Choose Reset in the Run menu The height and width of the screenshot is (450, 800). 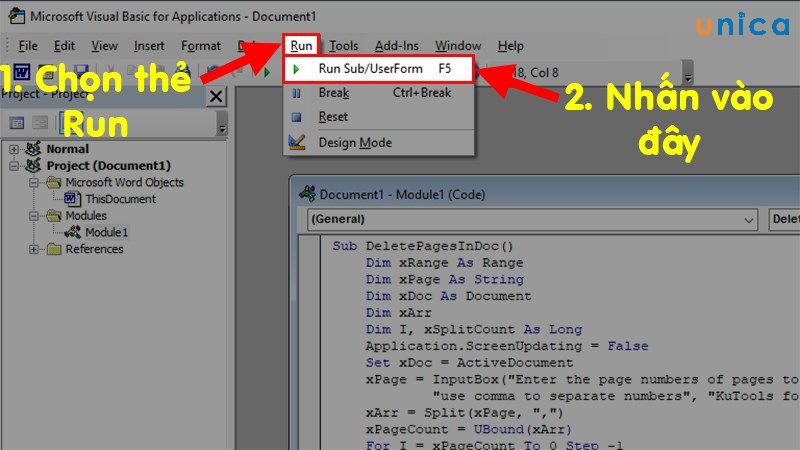pyautogui.click(x=378, y=117)
